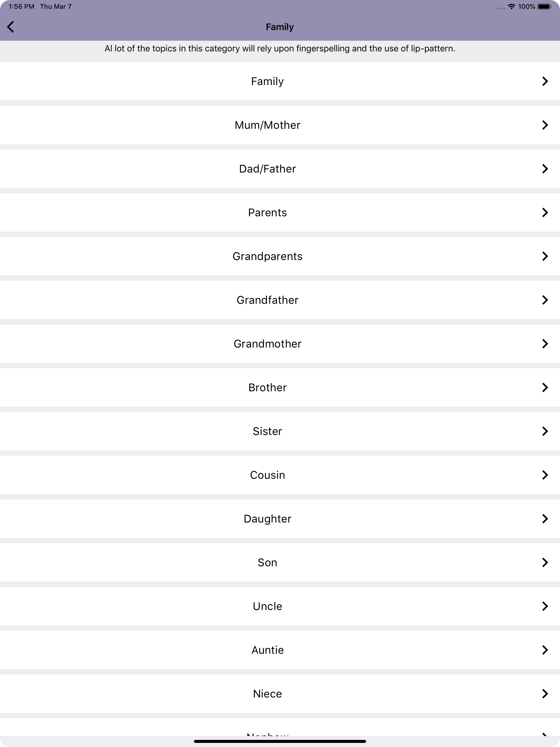Screen dimensions: 560x747
Task: Open the Family word entry
Action: (x=280, y=81)
